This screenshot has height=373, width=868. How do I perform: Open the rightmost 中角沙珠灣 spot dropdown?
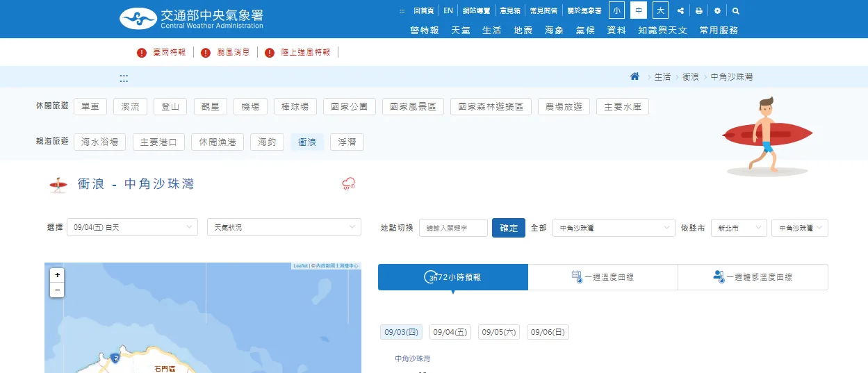(800, 228)
